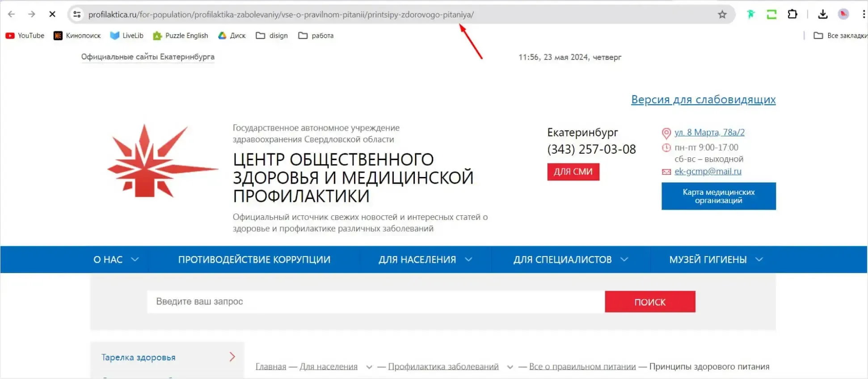This screenshot has width=868, height=379.
Task: Click the green figure extension icon
Action: coord(751,14)
